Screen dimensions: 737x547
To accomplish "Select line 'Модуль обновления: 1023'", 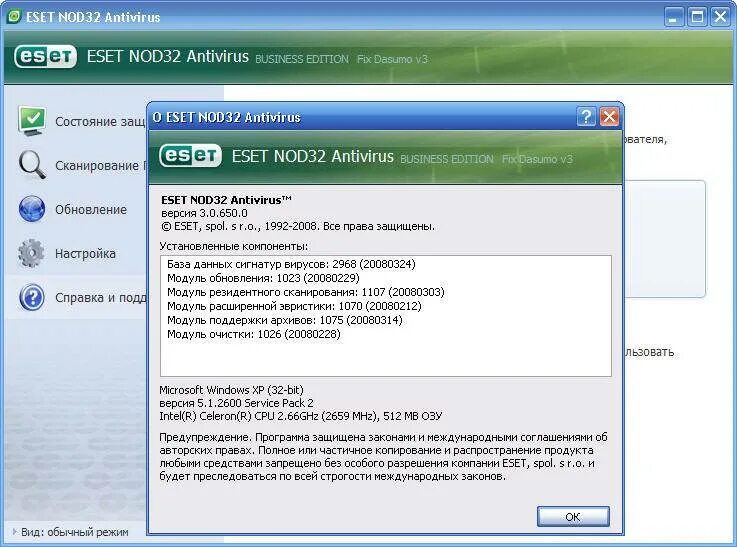I will pos(263,278).
